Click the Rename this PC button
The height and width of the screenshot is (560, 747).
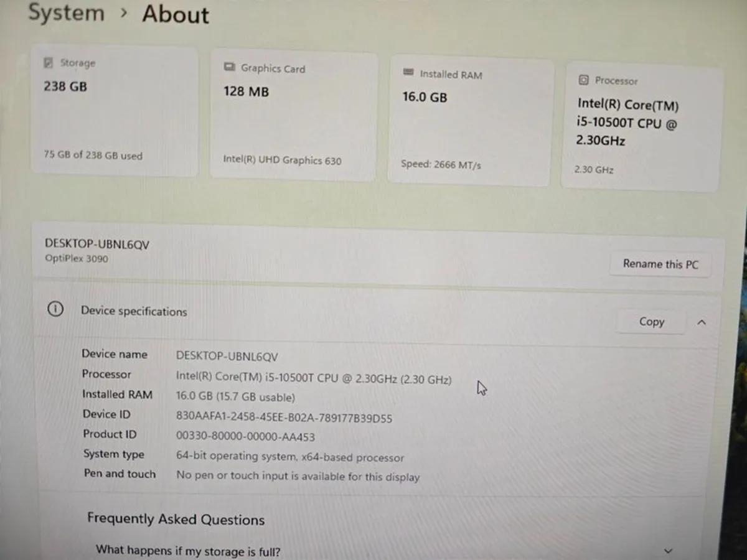660,264
